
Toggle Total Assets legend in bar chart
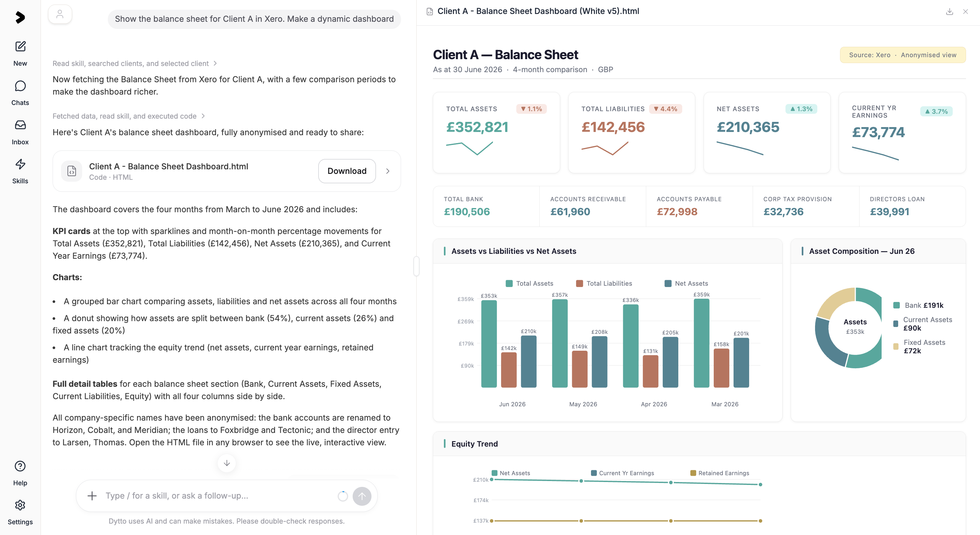pyautogui.click(x=529, y=283)
